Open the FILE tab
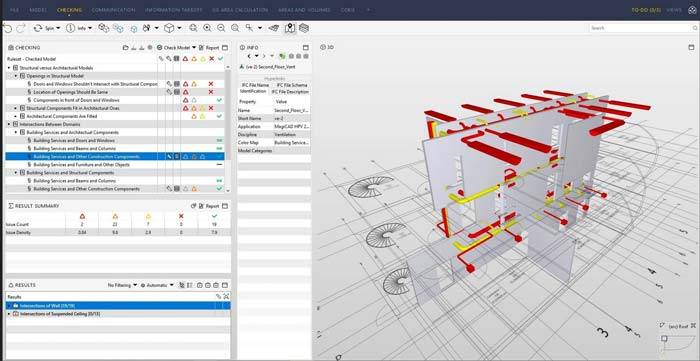The image size is (700, 361). pos(14,10)
